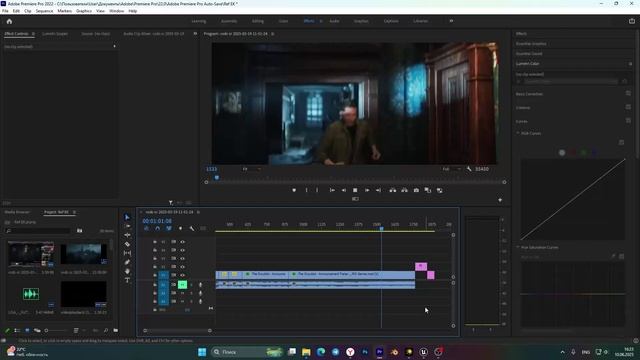Toggle Snap in Timeline

pyautogui.click(x=158, y=229)
